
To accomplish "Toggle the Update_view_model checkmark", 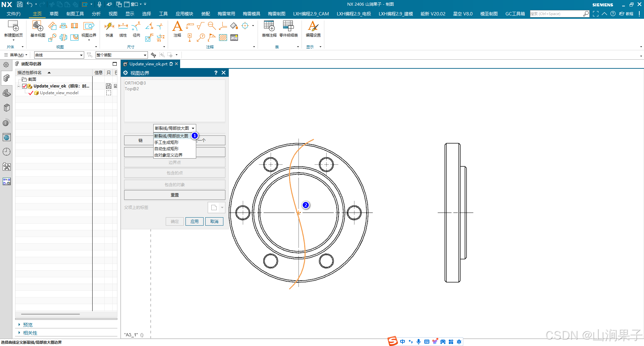I will coord(31,93).
